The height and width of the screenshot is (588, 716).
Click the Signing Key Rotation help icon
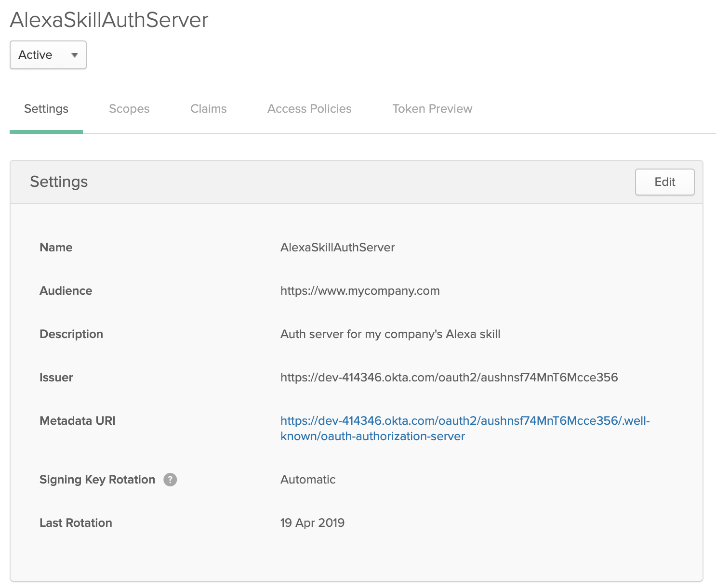170,480
